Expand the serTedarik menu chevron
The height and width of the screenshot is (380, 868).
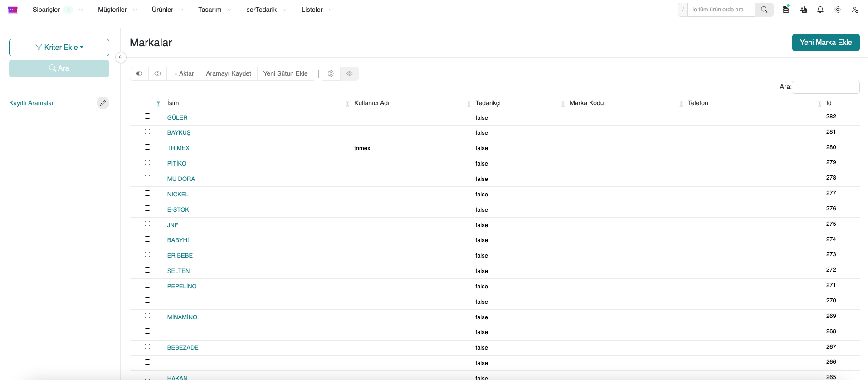[x=285, y=10]
